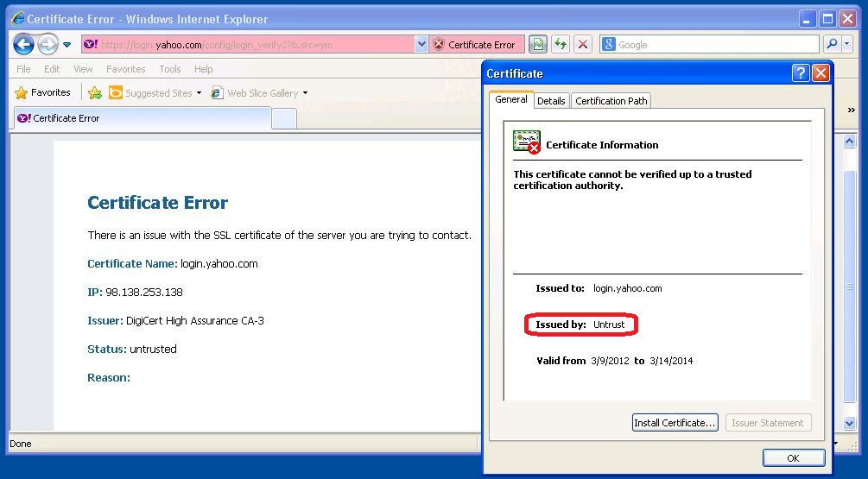Click the Certificate dialog Help question button

[x=801, y=73]
